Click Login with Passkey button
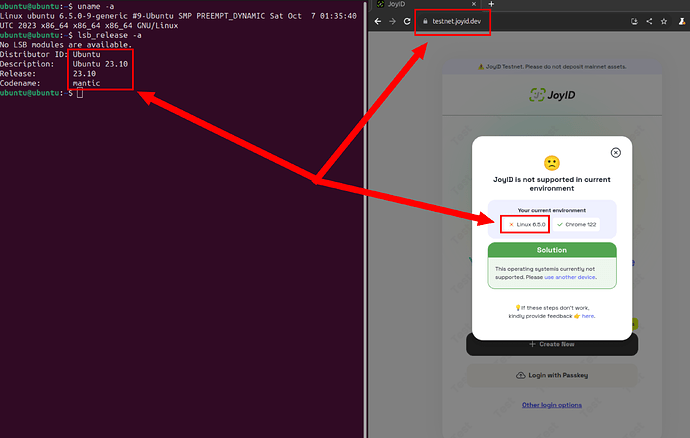This screenshot has height=438, width=690. 552,375
